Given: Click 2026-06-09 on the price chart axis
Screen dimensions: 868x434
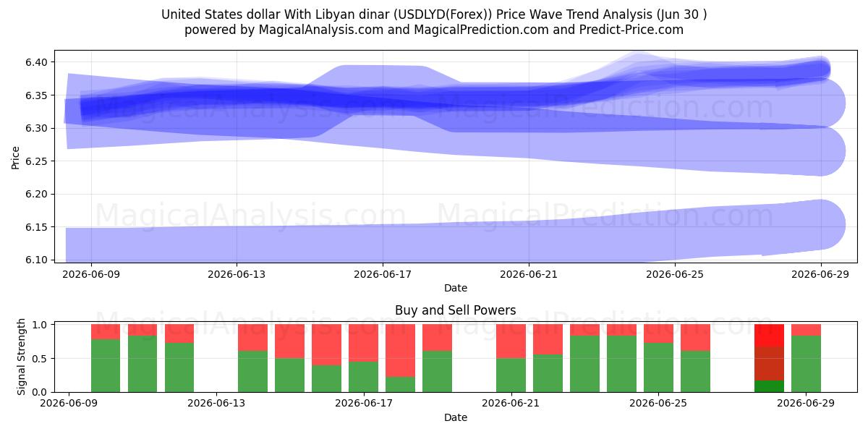Looking at the screenshot, I should [x=91, y=274].
